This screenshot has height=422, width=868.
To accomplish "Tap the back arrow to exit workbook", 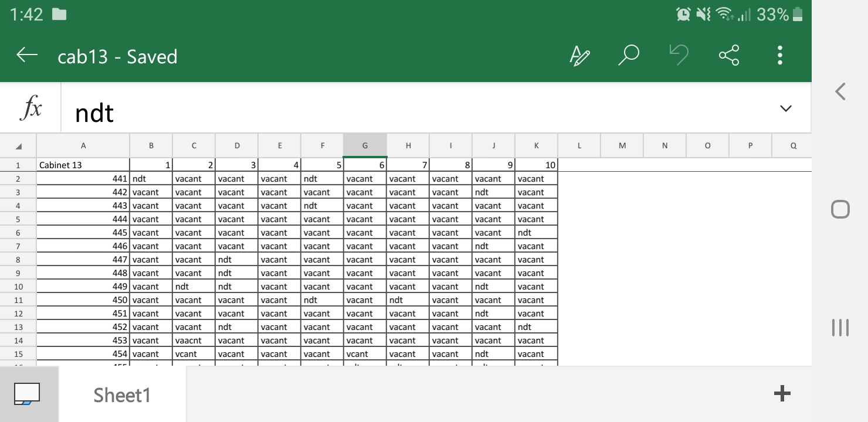I will [27, 56].
